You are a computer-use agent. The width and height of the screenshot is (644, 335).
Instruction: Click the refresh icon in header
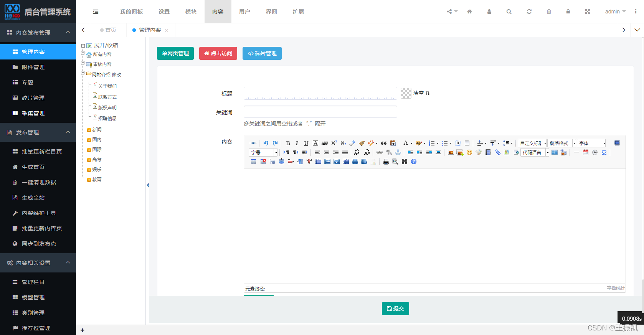[x=529, y=12]
